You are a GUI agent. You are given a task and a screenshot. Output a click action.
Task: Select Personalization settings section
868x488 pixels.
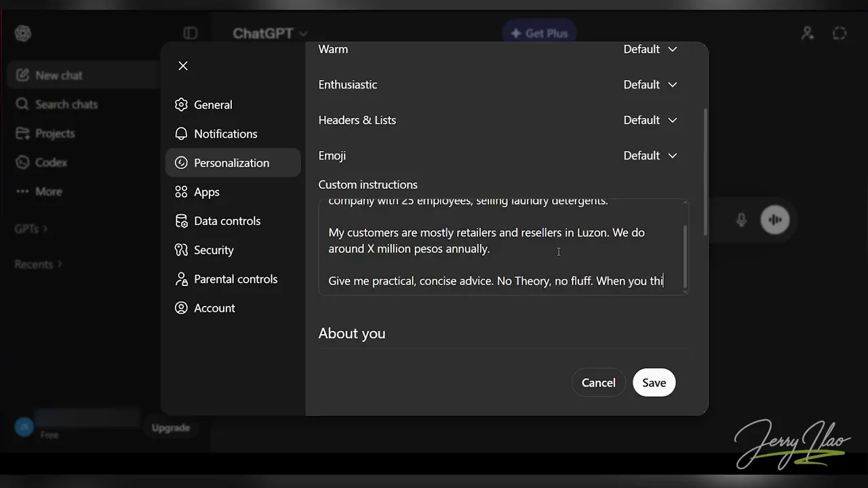point(233,163)
